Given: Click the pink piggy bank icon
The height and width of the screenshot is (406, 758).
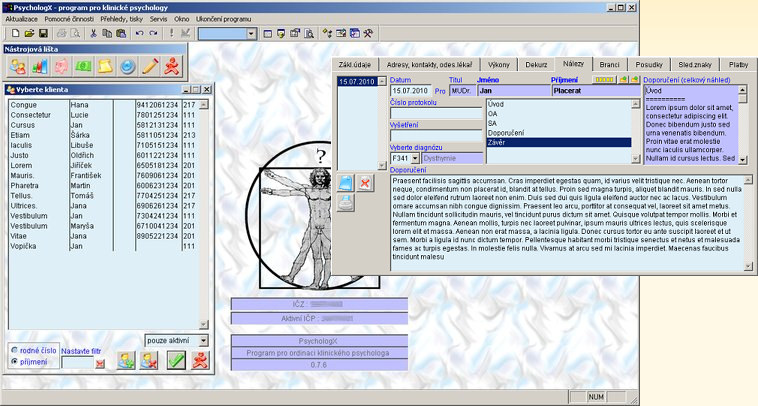Looking at the screenshot, I should point(61,66).
